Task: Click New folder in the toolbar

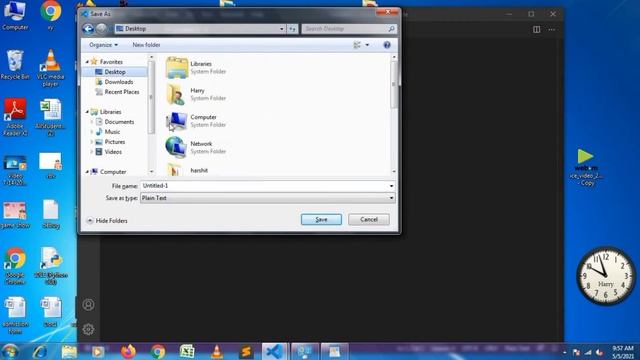Action: pos(146,45)
